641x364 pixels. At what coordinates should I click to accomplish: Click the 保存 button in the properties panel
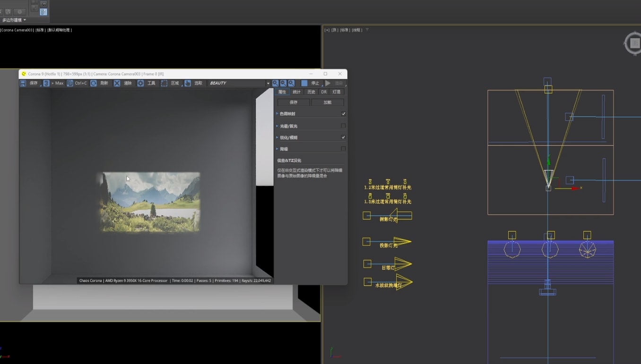click(294, 102)
